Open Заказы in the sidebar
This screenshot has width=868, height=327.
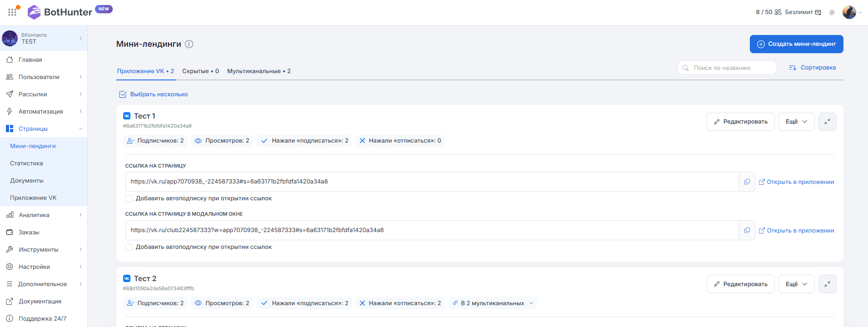click(44, 232)
